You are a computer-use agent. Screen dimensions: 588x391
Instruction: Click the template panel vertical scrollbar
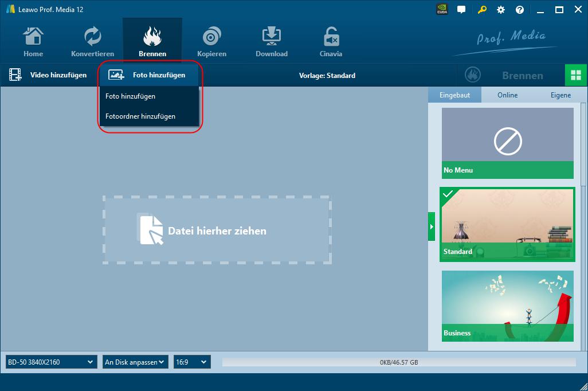coord(583,144)
